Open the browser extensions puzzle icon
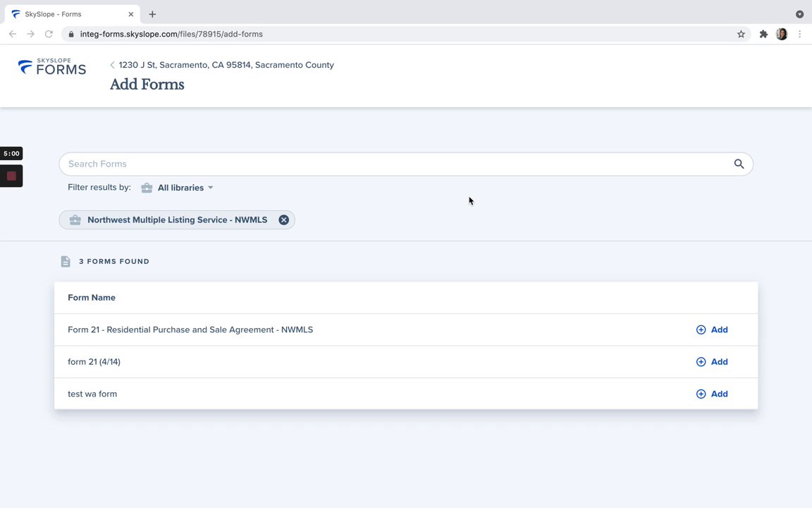This screenshot has height=508, width=812. click(763, 34)
